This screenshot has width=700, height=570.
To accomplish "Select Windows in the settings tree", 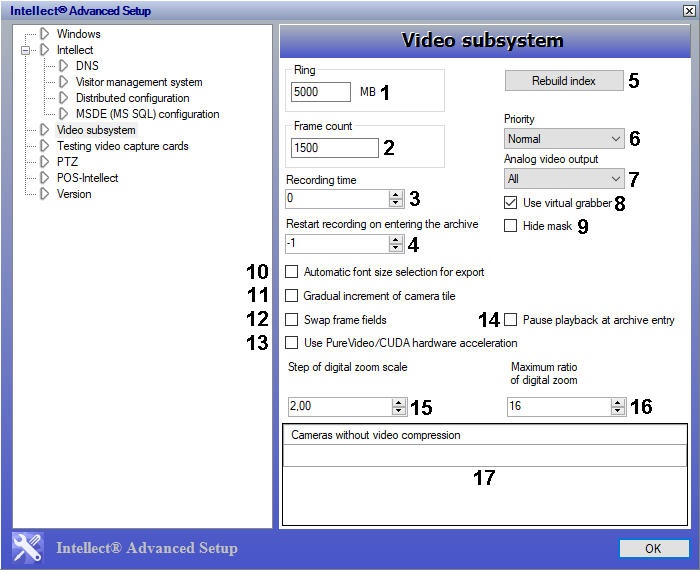I will [x=78, y=34].
